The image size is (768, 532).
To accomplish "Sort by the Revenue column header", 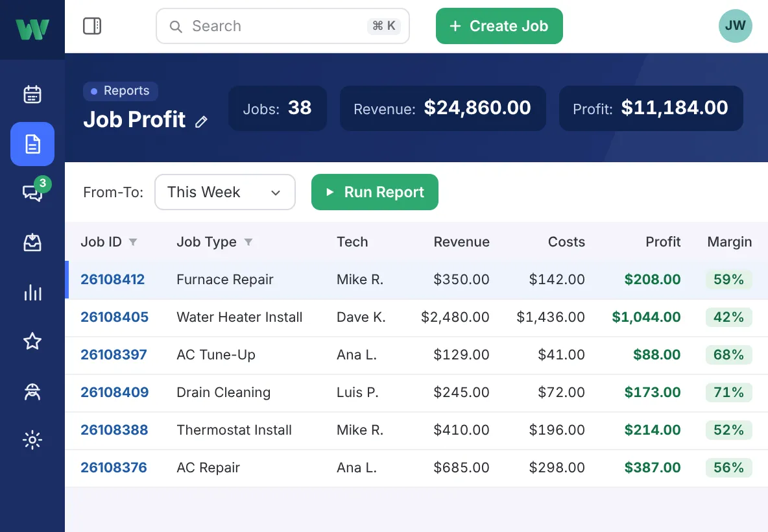I will click(461, 242).
